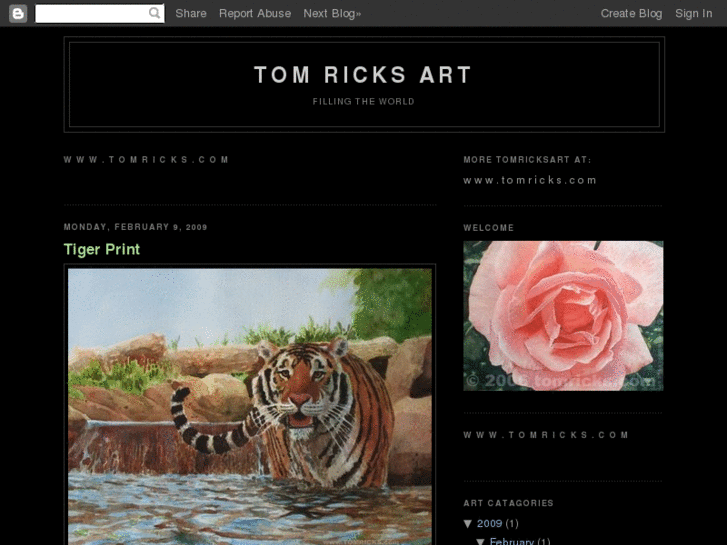
Task: Open the tiger painting image
Action: pos(250,405)
